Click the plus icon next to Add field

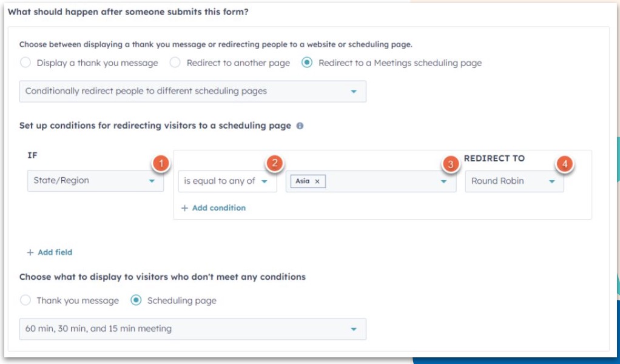click(30, 252)
